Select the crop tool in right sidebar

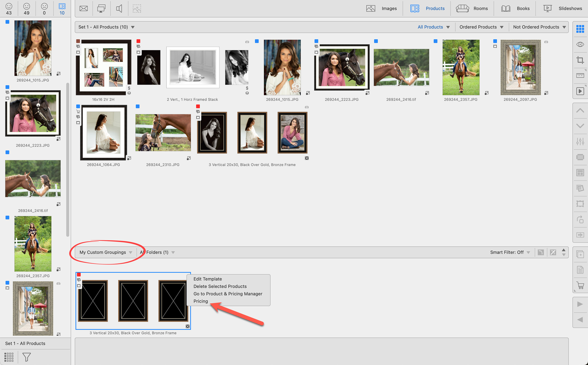[580, 60]
